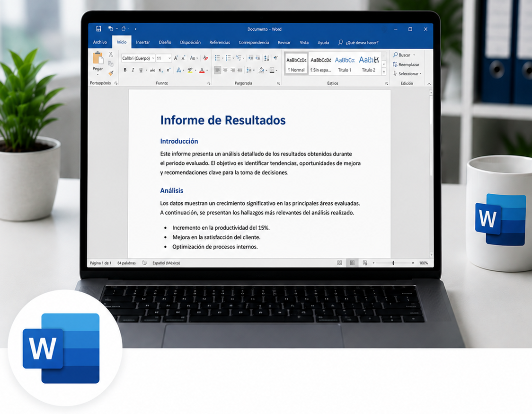The height and width of the screenshot is (414, 532).
Task: Click the 84 palabras word count
Action: coord(126,263)
